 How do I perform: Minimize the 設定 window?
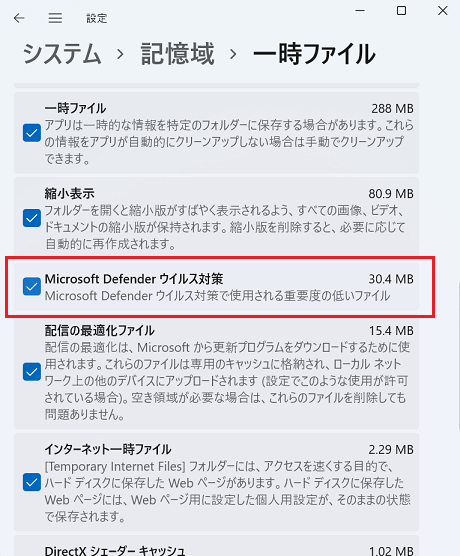coord(360,11)
